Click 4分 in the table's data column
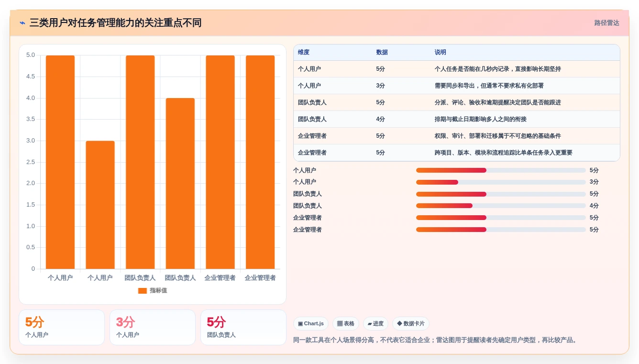 point(381,119)
